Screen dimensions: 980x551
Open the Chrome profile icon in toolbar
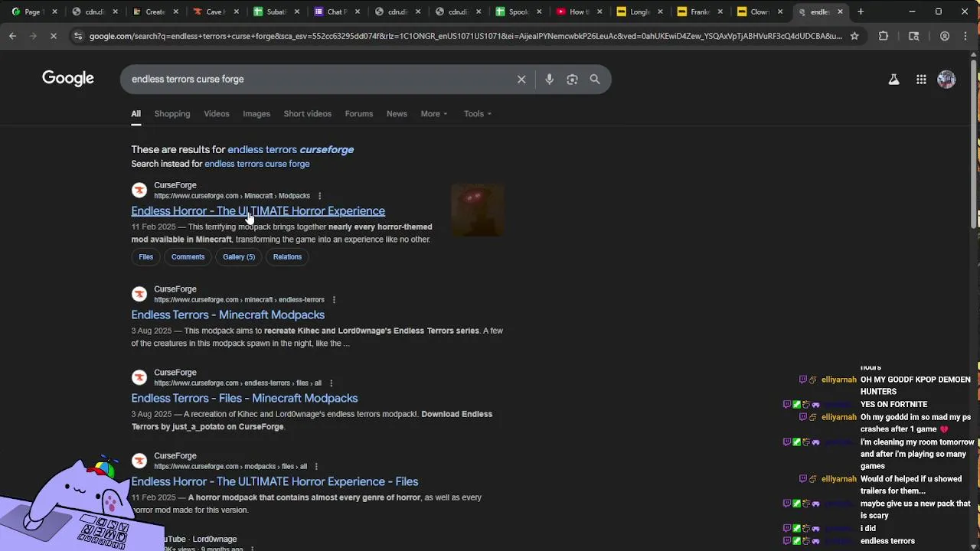click(945, 36)
